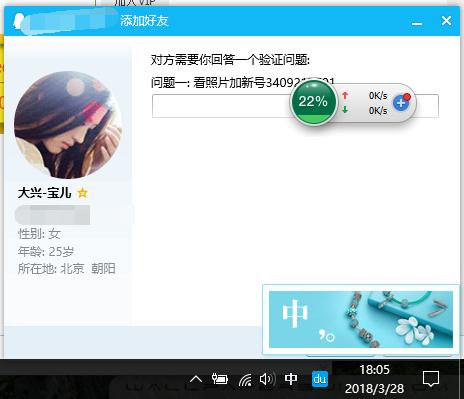This screenshot has width=464, height=399.
Task: Click the question text 看照片加新号
Action: point(229,82)
